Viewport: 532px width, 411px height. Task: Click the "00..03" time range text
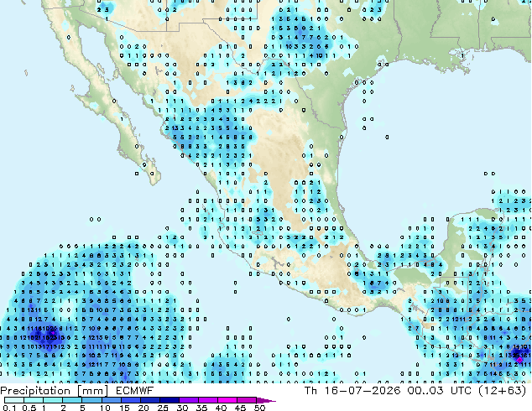click(425, 391)
